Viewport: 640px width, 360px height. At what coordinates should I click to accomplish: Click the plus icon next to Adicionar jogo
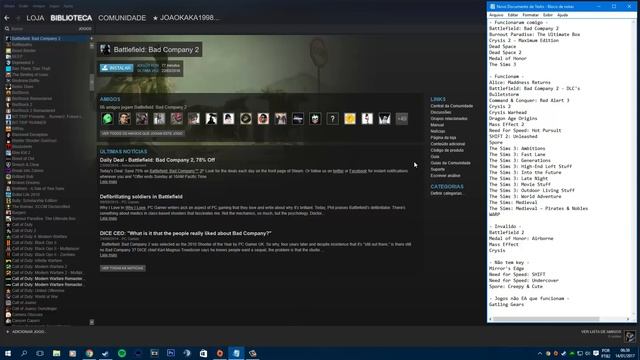pyautogui.click(x=8, y=331)
